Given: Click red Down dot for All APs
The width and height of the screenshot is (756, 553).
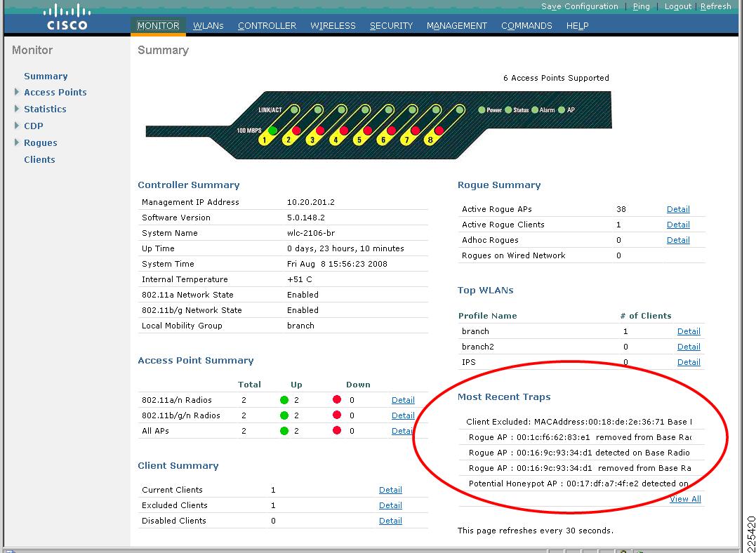Looking at the screenshot, I should click(337, 430).
